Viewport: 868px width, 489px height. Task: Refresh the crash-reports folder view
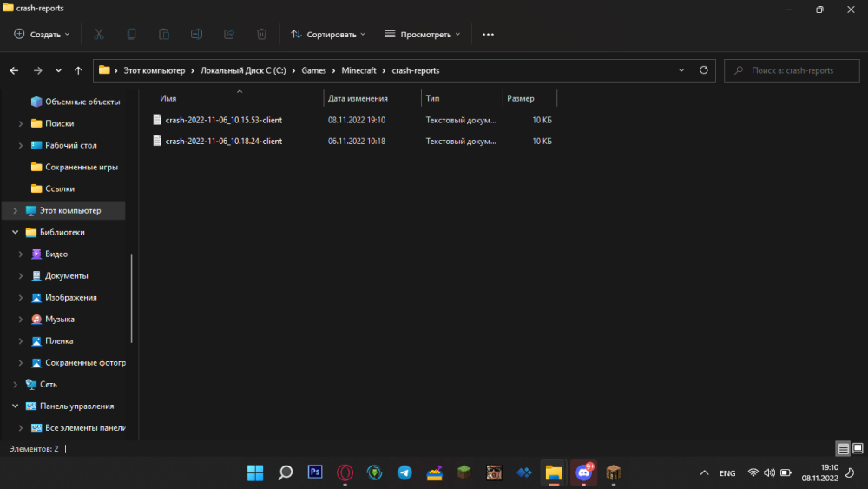click(x=704, y=70)
